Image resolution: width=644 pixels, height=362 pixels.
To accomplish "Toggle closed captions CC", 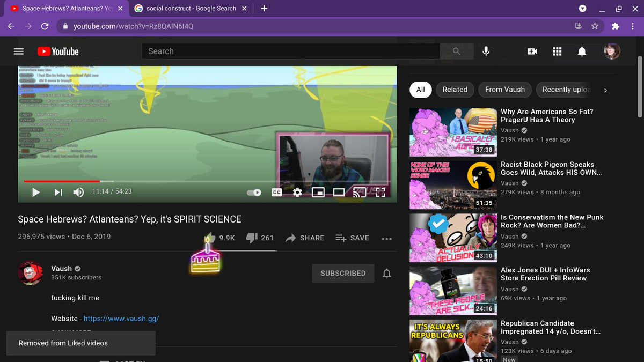I will tap(276, 192).
